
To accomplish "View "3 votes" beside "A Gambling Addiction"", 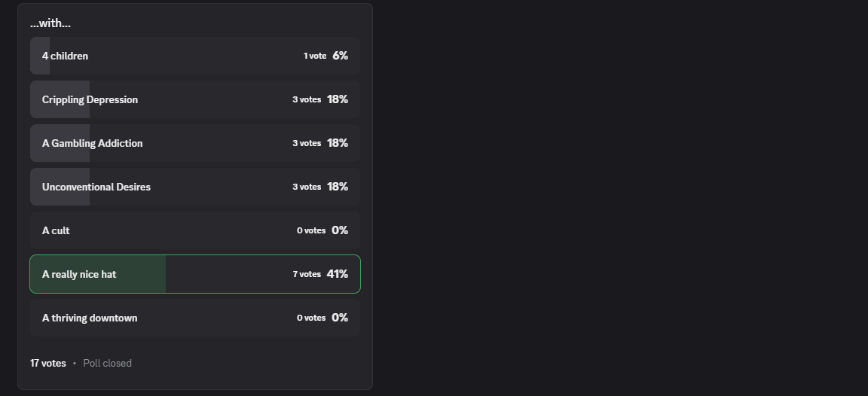I will click(307, 143).
